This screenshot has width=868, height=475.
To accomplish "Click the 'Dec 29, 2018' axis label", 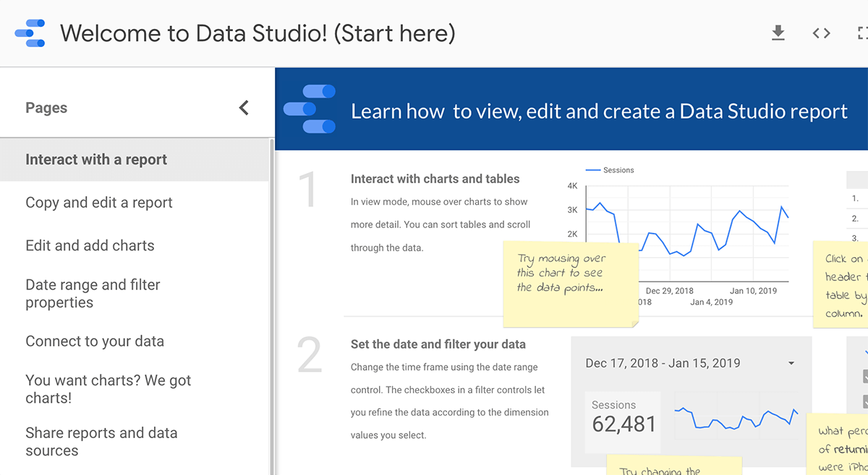I will (x=669, y=290).
